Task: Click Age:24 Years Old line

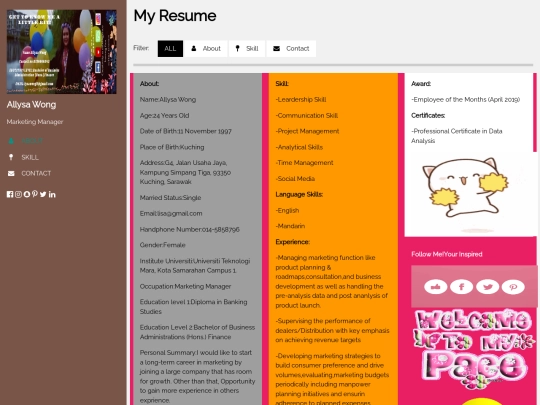Action: coord(164,116)
